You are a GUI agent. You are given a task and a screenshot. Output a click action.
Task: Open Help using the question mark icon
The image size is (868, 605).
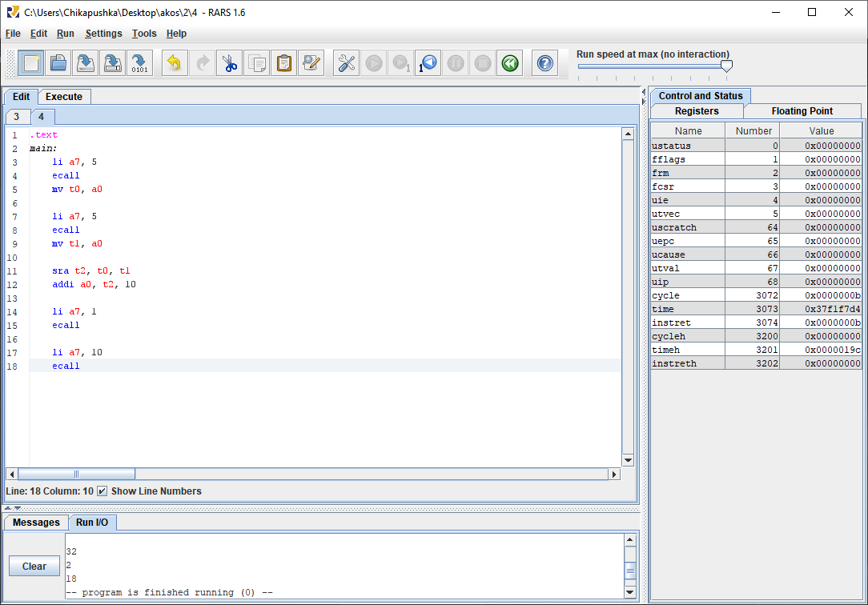[x=545, y=63]
